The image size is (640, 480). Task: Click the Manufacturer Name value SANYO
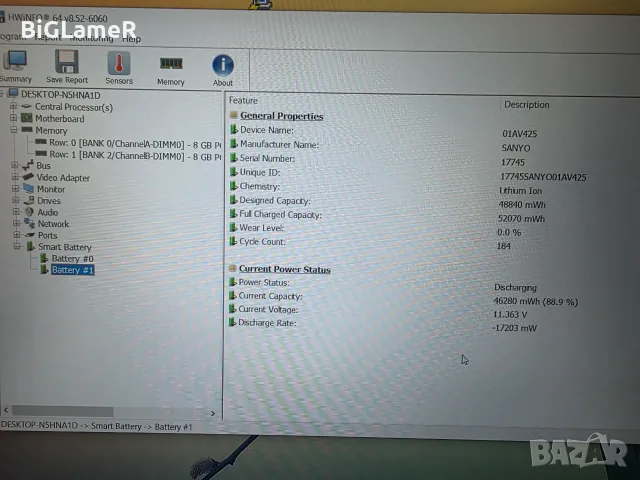click(x=516, y=148)
